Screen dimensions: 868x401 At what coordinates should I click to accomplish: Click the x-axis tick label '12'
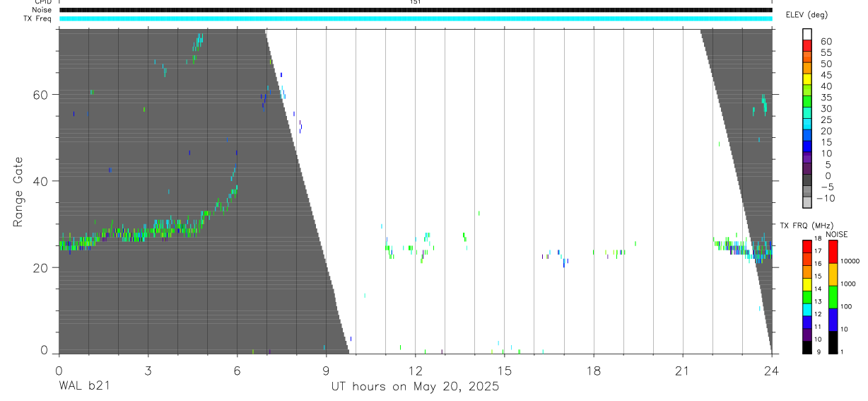click(416, 371)
